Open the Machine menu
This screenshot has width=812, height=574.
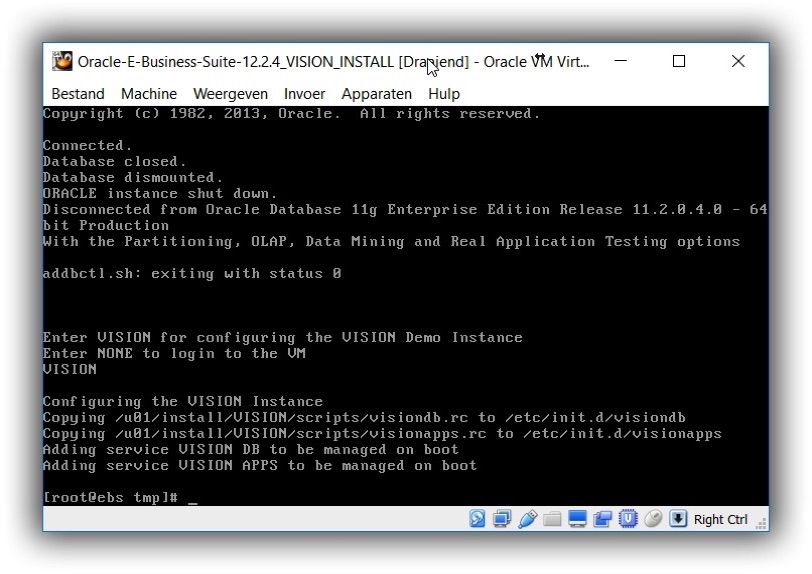pos(149,94)
